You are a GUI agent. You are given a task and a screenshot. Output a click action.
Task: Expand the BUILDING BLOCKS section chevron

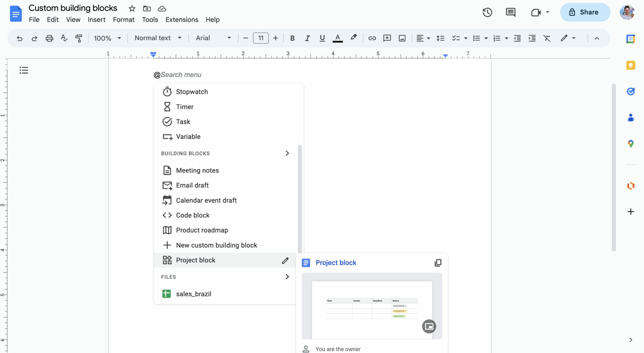click(287, 153)
